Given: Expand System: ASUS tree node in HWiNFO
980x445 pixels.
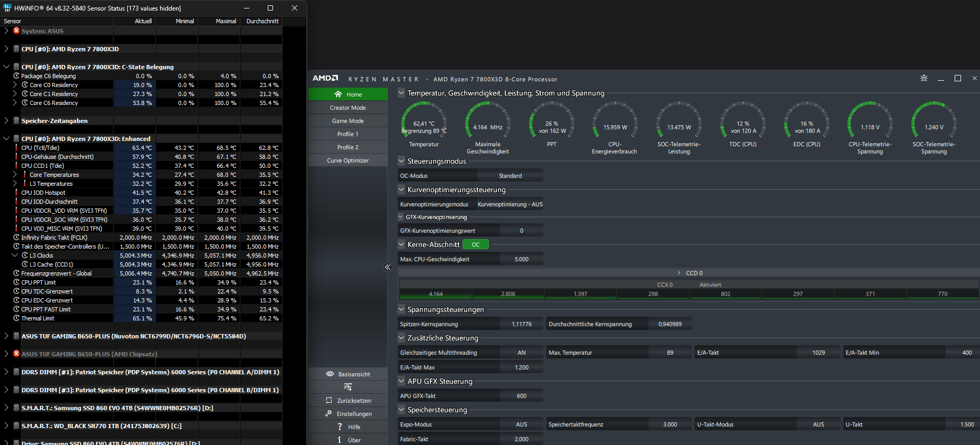Looking at the screenshot, I should tap(6, 31).
